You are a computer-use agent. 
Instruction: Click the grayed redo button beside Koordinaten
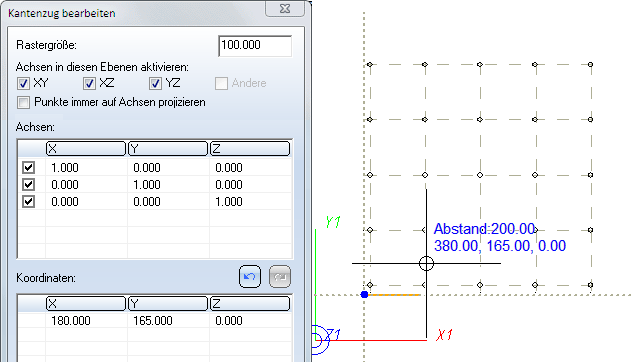click(280, 277)
